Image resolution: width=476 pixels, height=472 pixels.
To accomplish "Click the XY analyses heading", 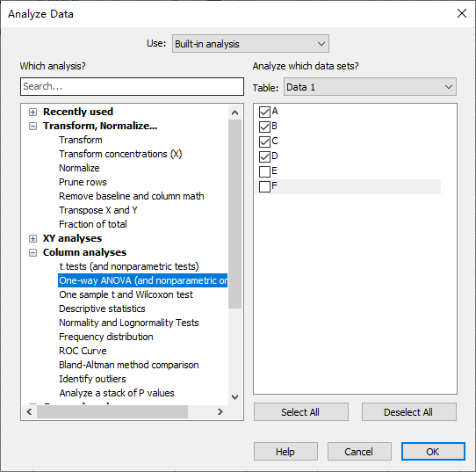I will click(72, 238).
